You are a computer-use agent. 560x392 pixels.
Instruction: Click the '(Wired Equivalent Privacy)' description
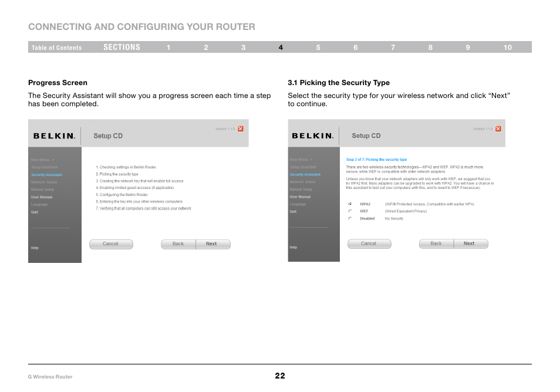point(406,211)
